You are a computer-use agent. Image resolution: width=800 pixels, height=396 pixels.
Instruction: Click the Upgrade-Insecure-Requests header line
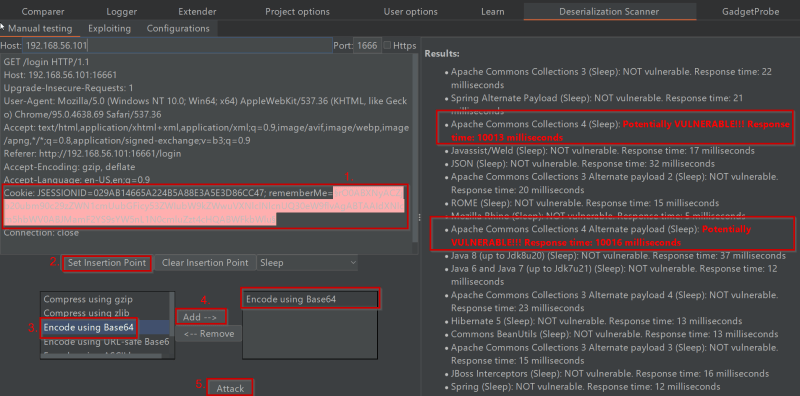coord(68,88)
